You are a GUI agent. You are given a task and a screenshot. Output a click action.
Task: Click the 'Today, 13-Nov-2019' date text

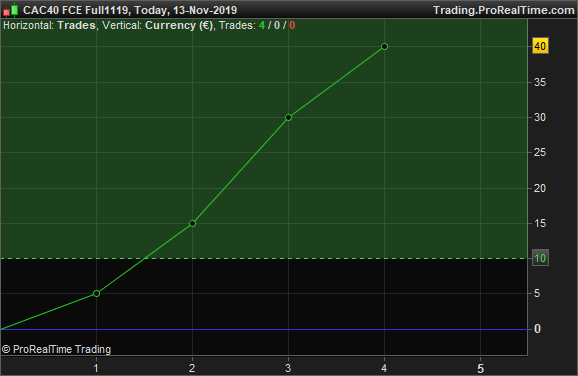(x=185, y=10)
